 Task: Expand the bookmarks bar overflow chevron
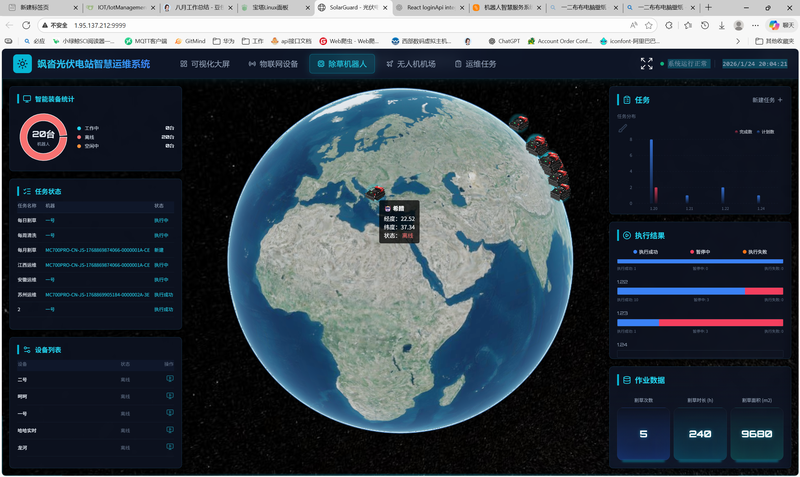(x=738, y=41)
